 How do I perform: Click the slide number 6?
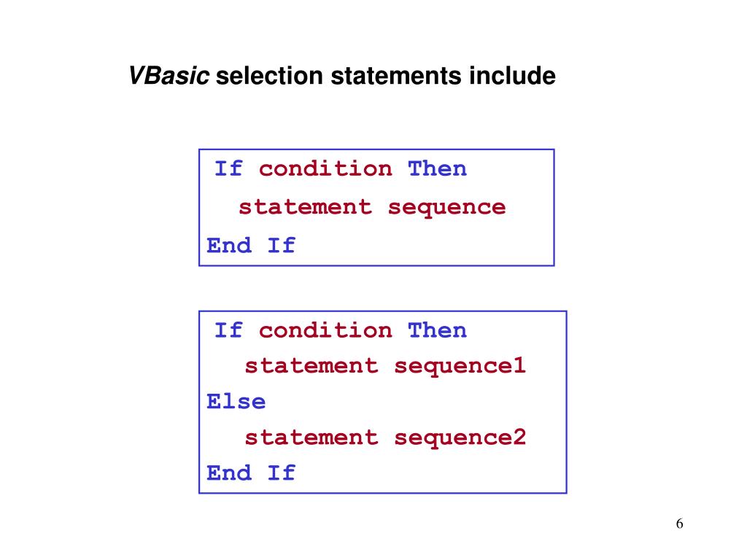[x=680, y=524]
